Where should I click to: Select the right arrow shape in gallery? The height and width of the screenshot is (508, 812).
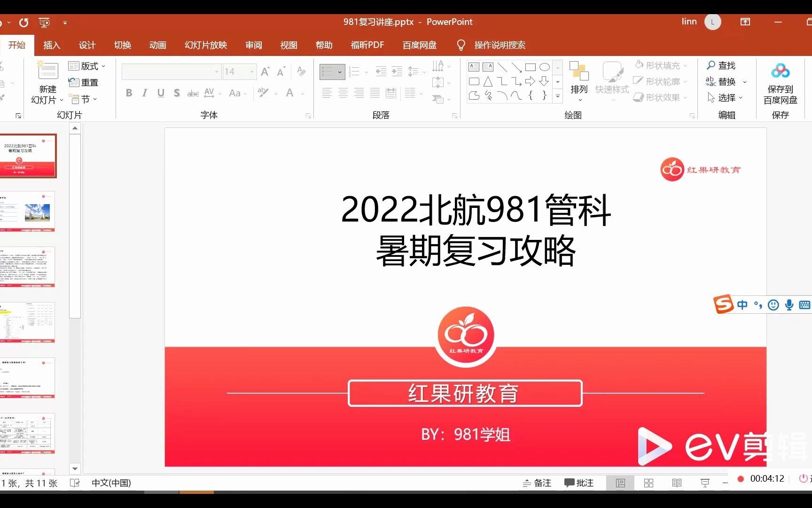531,81
